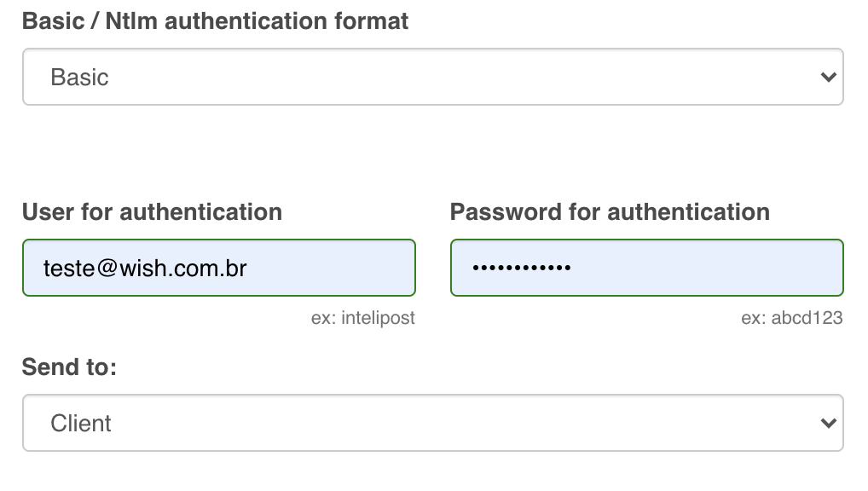Click the masked password dots

521,269
